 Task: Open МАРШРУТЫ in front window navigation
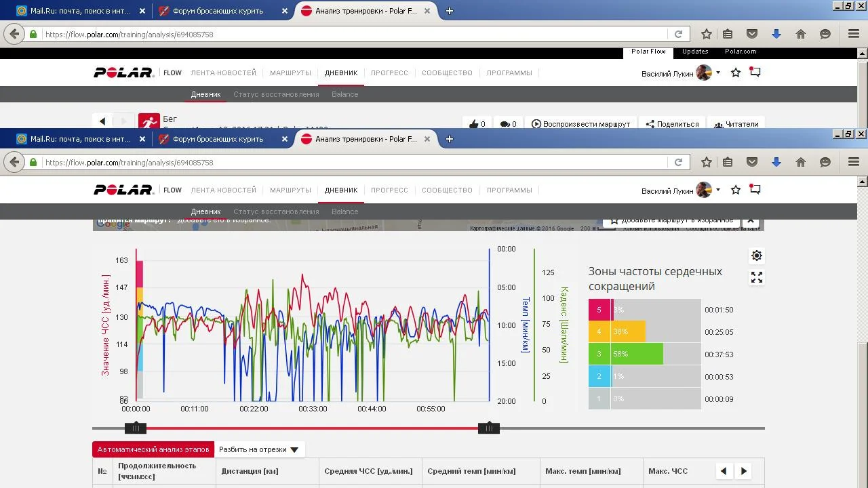tap(290, 190)
